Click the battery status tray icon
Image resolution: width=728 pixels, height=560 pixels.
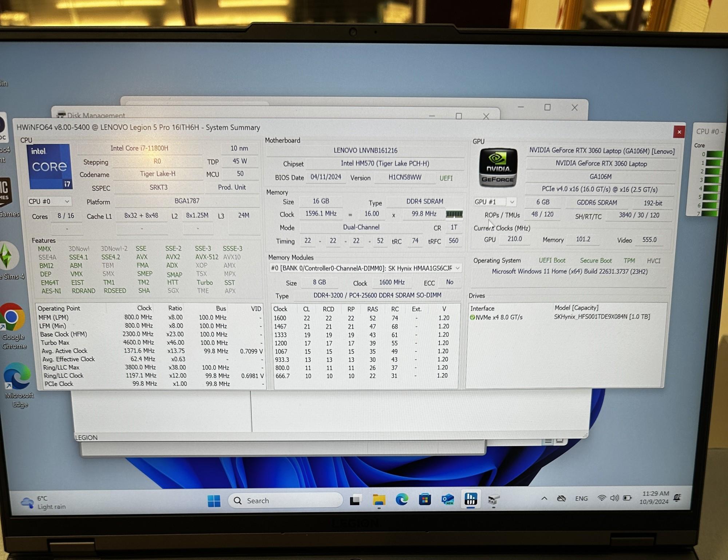point(627,498)
